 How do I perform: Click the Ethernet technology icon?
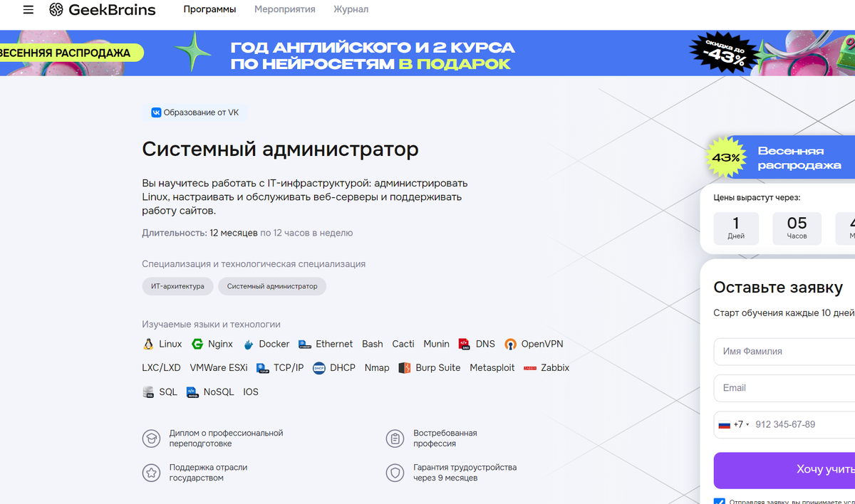click(x=305, y=345)
